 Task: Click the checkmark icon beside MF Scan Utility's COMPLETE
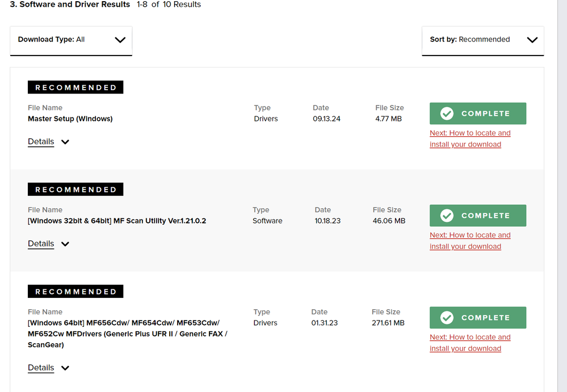447,216
